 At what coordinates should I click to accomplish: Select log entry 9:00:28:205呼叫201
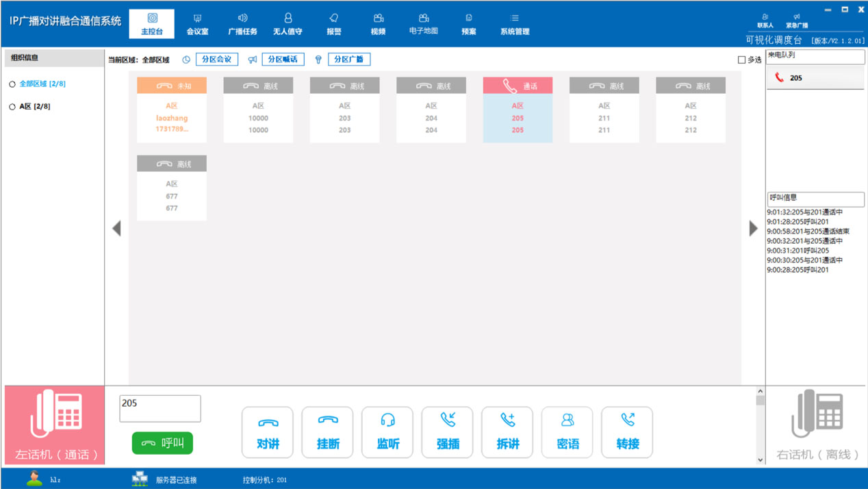798,270
